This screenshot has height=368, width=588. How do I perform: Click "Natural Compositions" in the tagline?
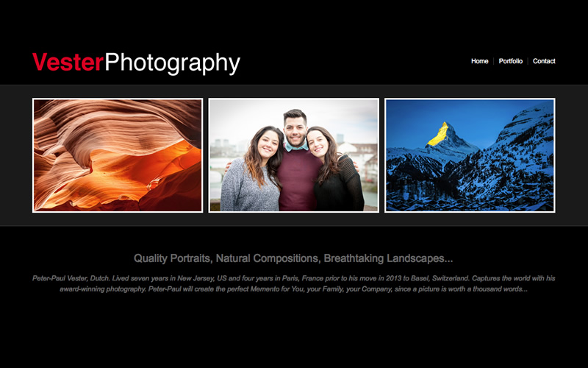266,258
